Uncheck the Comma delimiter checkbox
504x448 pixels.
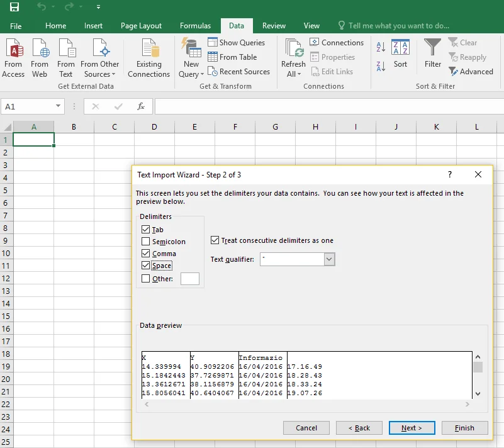click(145, 253)
